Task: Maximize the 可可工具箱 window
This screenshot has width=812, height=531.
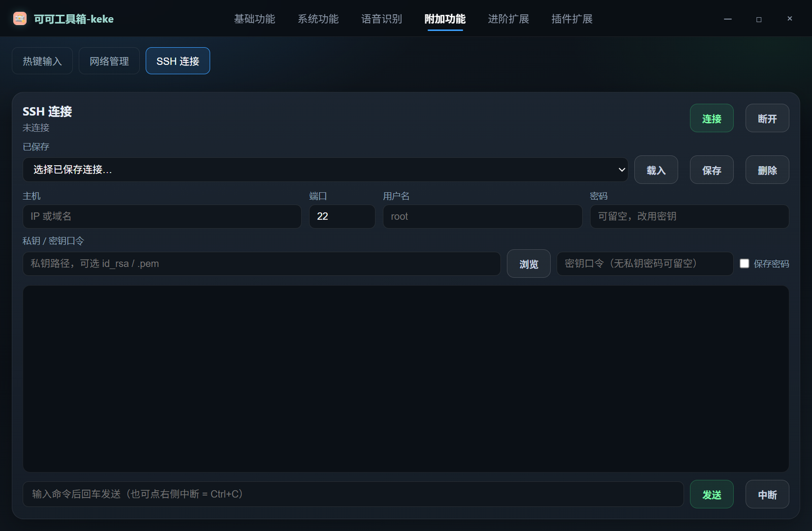Action: 759,19
